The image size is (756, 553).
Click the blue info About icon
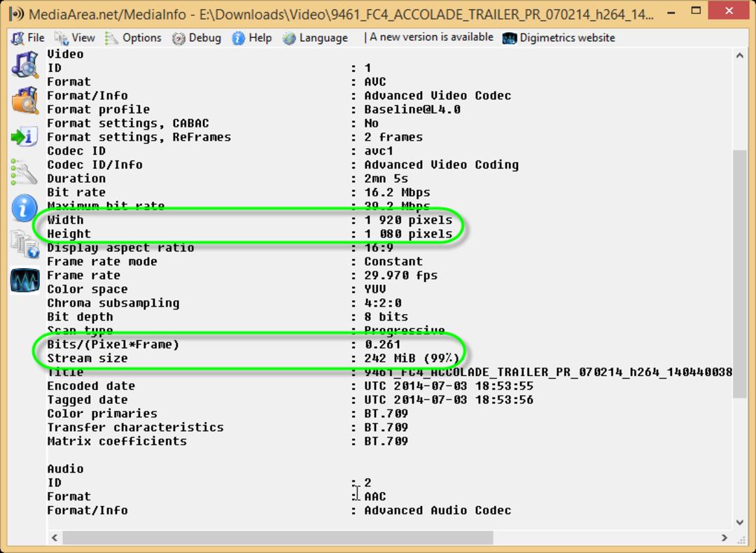click(24, 209)
